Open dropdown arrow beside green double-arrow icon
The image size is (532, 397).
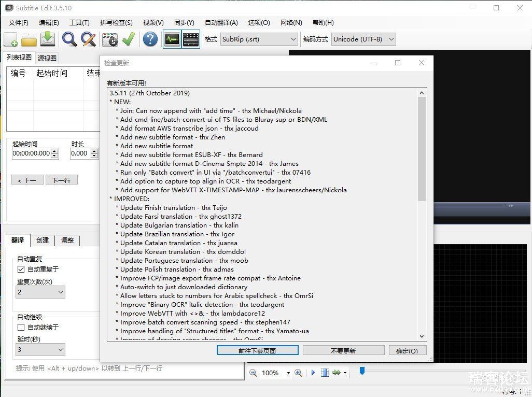(x=345, y=373)
